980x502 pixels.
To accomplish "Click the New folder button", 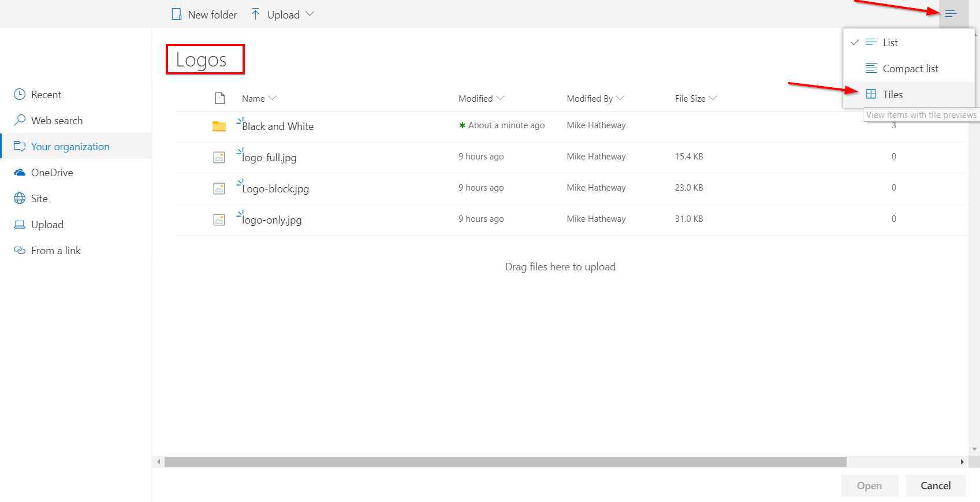I will click(204, 14).
